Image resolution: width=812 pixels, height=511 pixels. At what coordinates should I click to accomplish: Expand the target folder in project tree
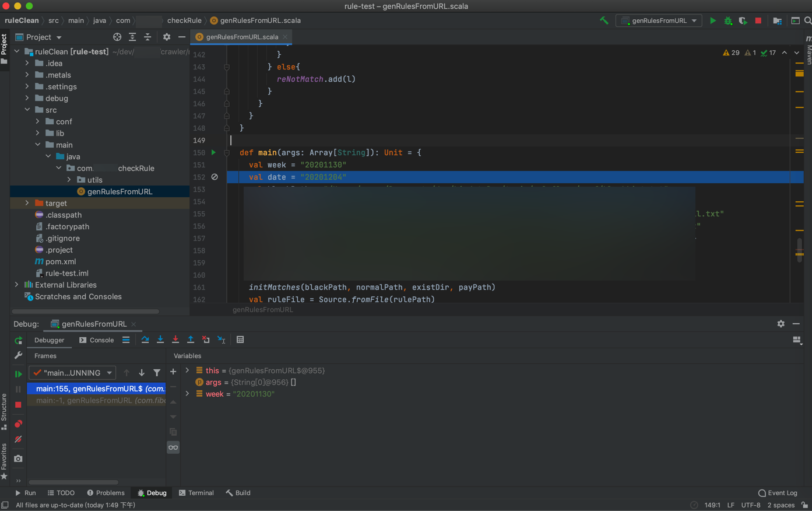coord(27,203)
